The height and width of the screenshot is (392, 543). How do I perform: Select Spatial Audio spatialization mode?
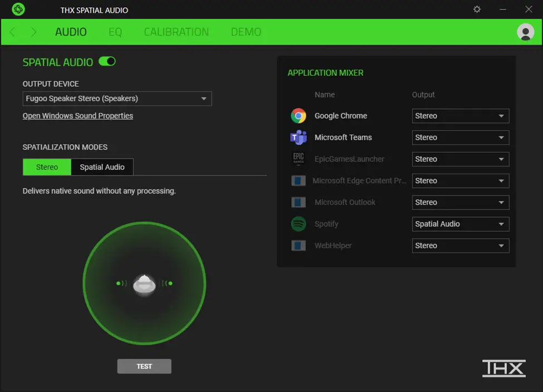tap(102, 167)
